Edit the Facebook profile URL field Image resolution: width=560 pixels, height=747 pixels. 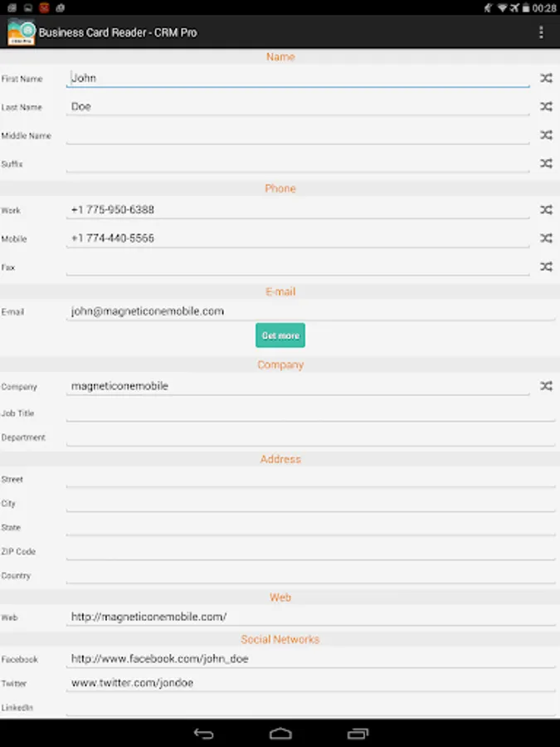click(x=310, y=659)
